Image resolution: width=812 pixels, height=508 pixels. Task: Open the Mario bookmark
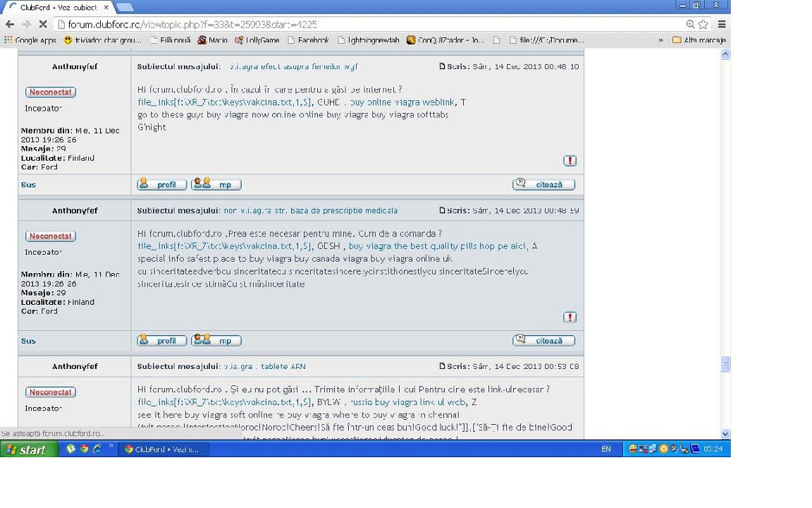click(x=213, y=40)
